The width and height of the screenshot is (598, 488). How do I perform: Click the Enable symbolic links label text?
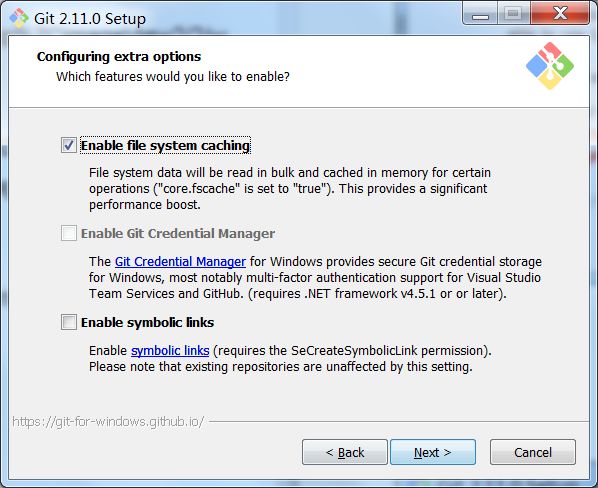147,323
